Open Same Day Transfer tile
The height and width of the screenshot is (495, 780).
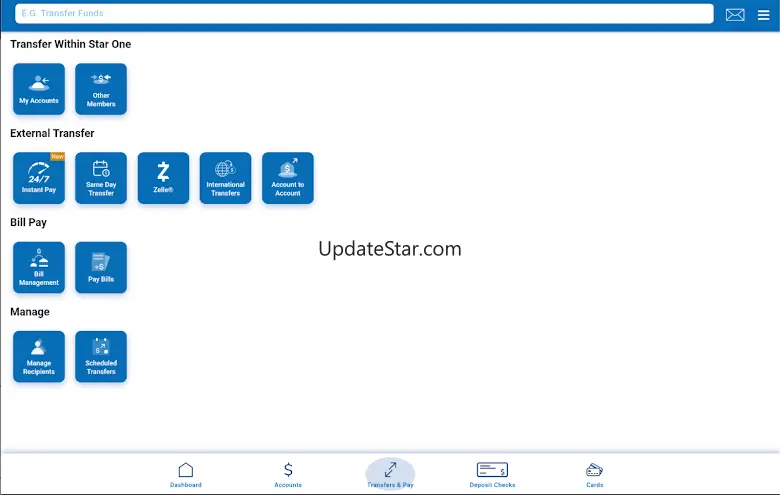coord(101,178)
